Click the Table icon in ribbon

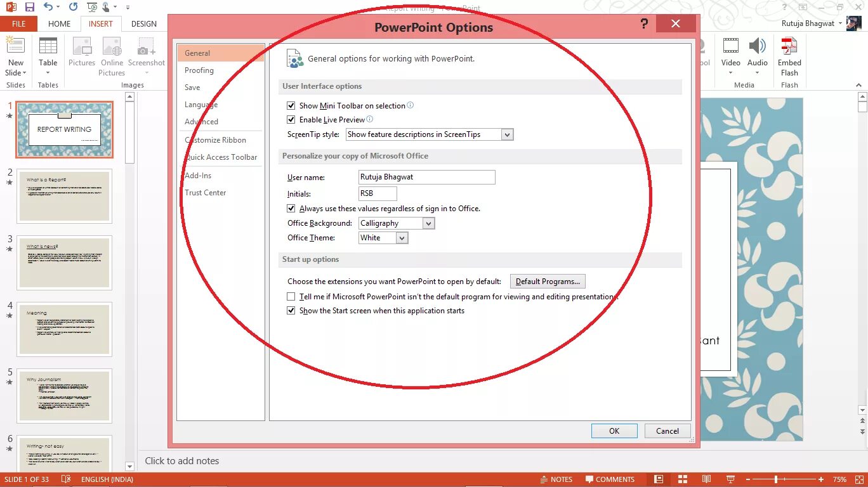(x=48, y=47)
